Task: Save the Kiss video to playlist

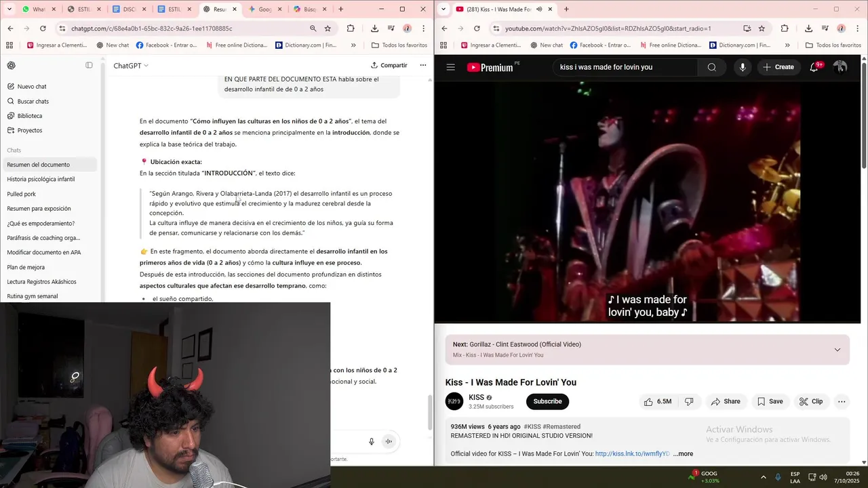Action: [770, 401]
